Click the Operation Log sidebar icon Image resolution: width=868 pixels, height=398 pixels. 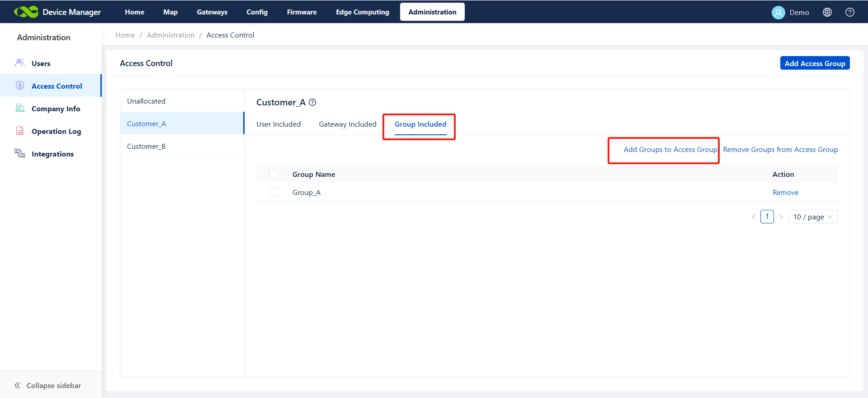[x=20, y=131]
